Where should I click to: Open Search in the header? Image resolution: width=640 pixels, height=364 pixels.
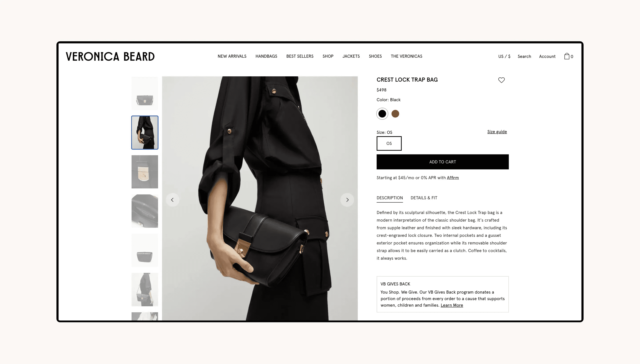coord(524,57)
